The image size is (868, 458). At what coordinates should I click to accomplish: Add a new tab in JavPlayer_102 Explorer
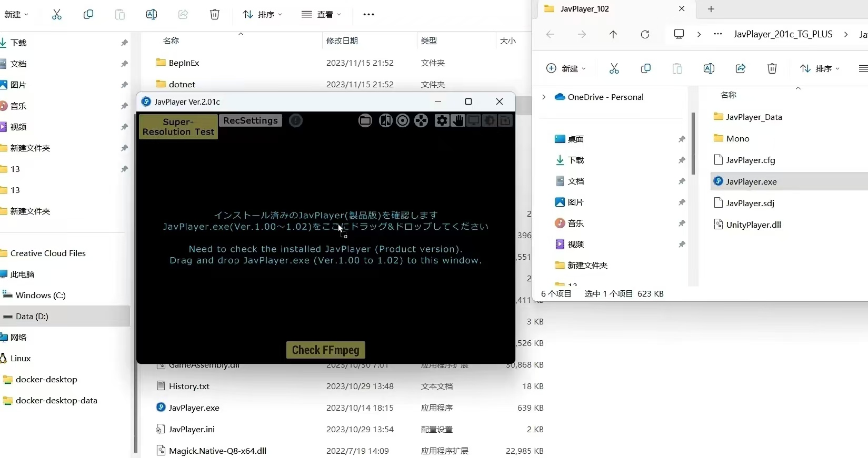tap(711, 9)
